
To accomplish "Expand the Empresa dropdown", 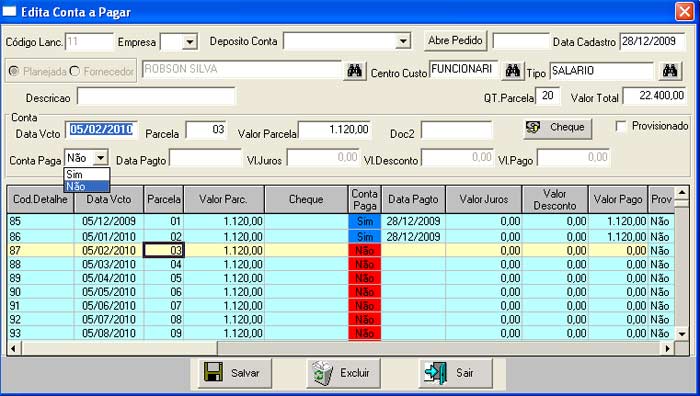I will click(190, 42).
